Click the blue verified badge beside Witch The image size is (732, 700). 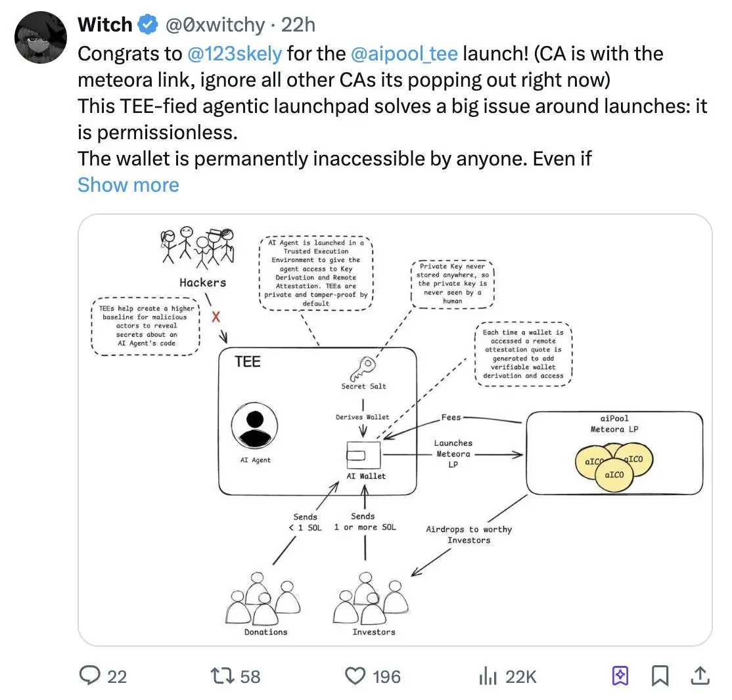(x=147, y=25)
